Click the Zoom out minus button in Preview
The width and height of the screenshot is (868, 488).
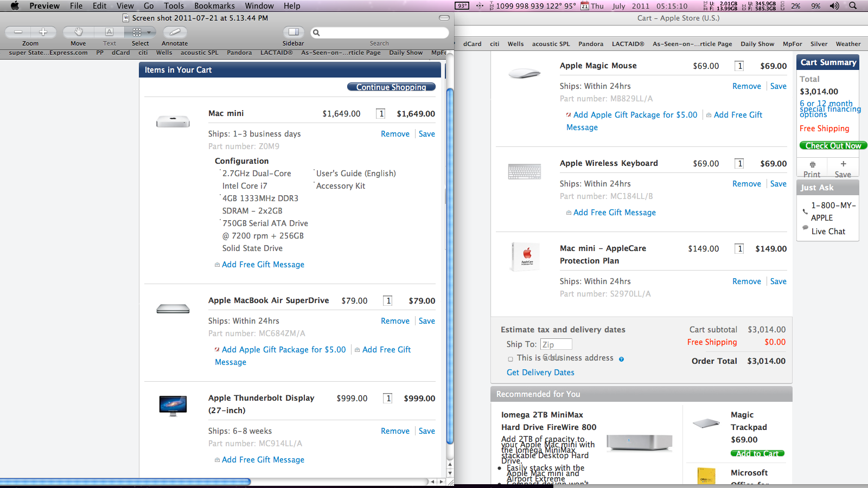[18, 32]
